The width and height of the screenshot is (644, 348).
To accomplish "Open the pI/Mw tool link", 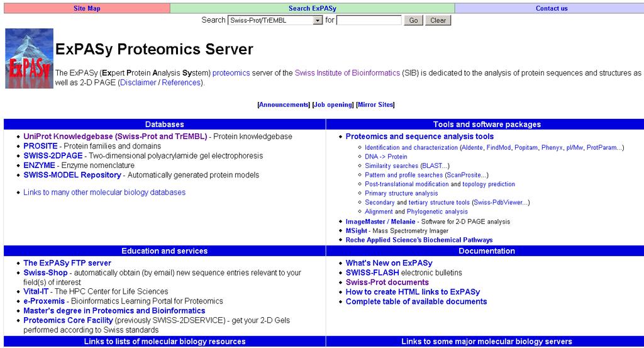I will 575,147.
